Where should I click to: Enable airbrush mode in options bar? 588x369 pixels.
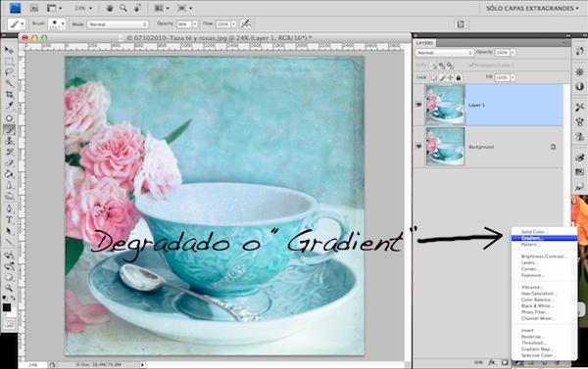pos(246,23)
